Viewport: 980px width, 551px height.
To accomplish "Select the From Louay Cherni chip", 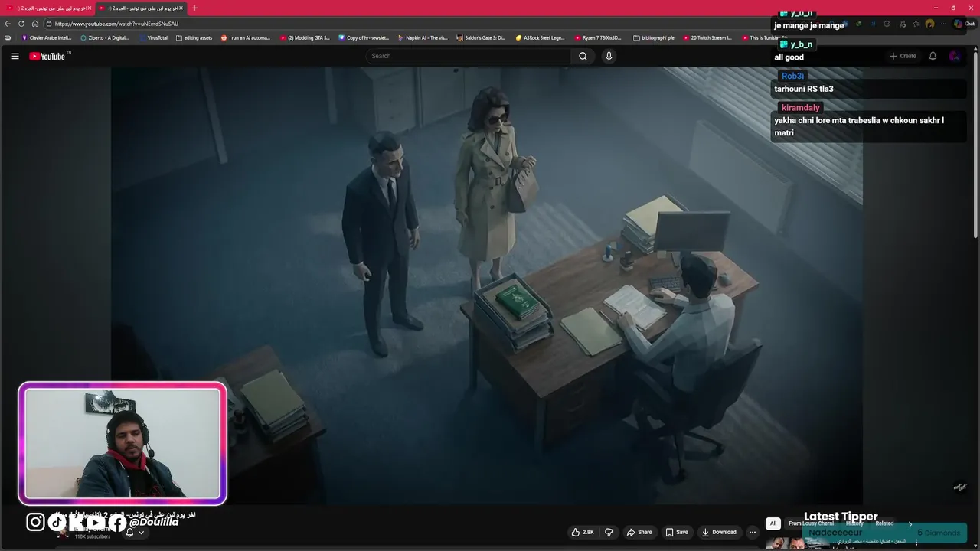I will tap(811, 523).
